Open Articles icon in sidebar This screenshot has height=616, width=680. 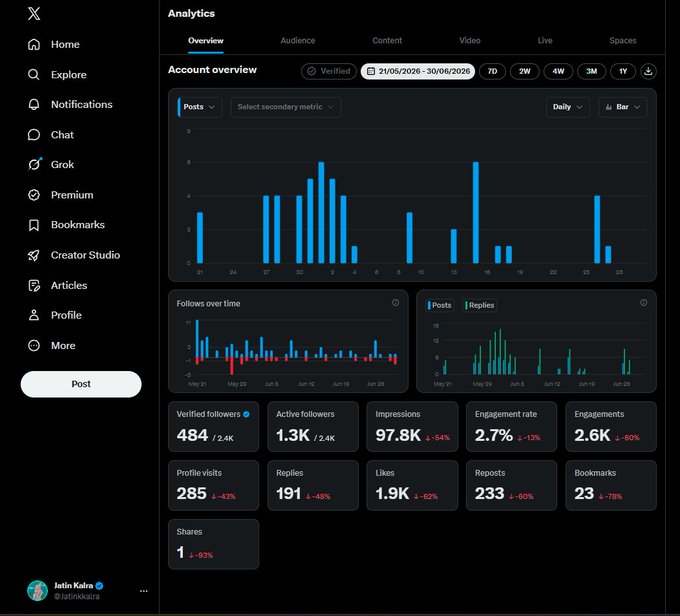click(34, 285)
